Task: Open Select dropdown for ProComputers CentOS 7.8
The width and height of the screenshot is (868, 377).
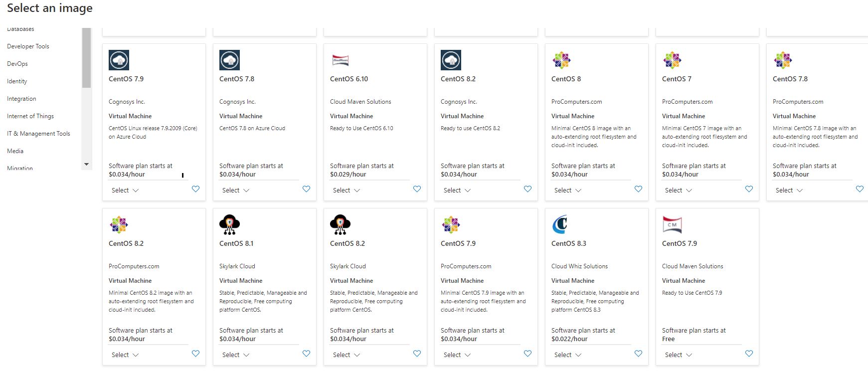Action: [789, 190]
